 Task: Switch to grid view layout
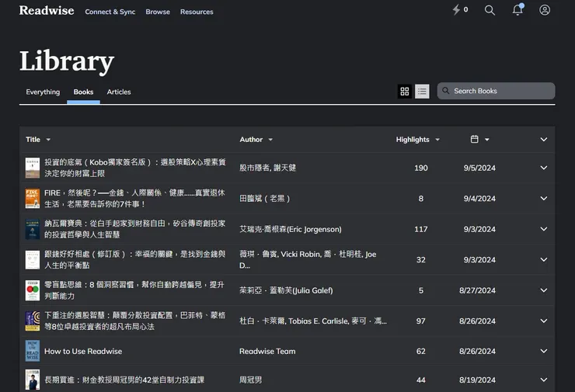(405, 92)
